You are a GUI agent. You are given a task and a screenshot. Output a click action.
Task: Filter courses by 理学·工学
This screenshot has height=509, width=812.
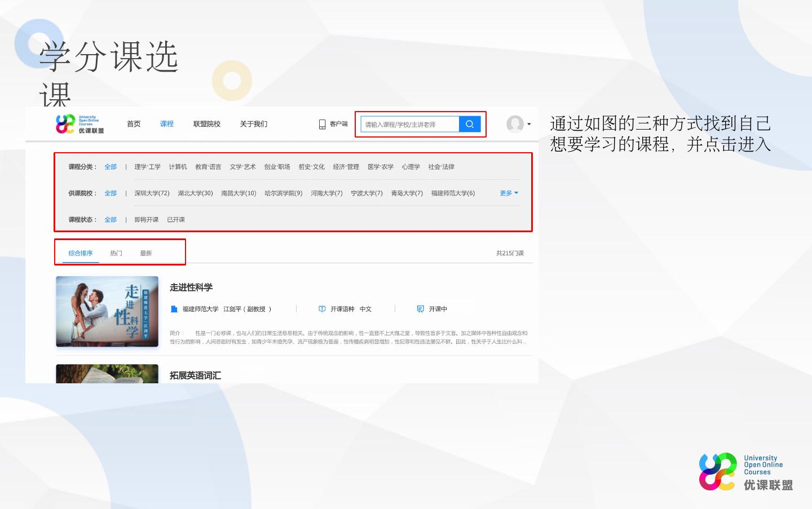click(x=147, y=167)
